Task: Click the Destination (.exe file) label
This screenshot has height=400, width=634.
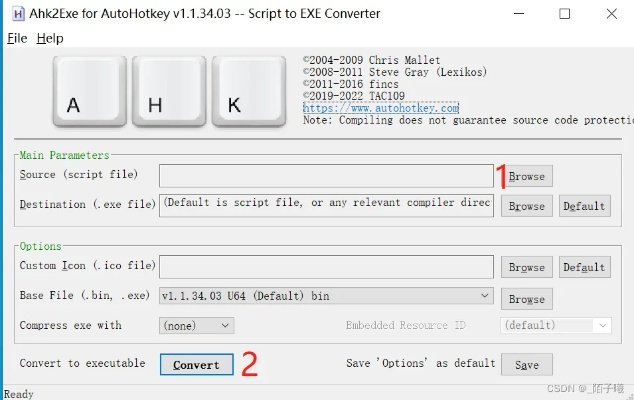Action: tap(88, 204)
